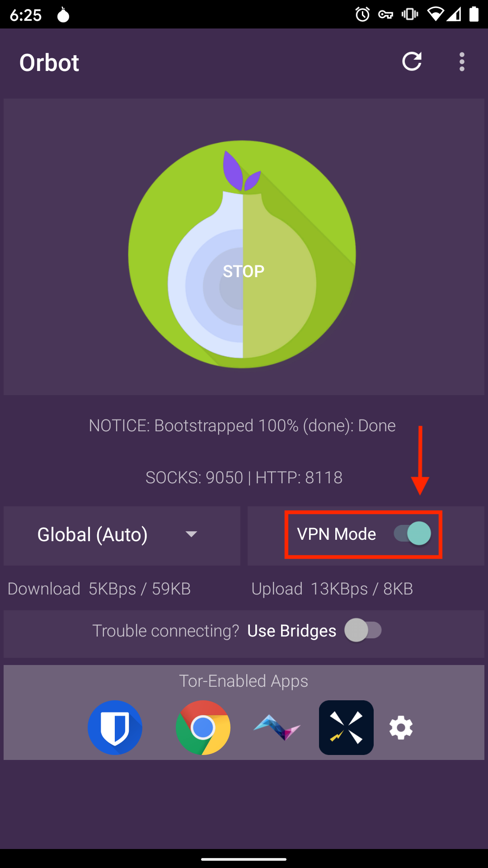Tap the Use Bridges label
Image resolution: width=488 pixels, height=868 pixels.
(x=292, y=631)
